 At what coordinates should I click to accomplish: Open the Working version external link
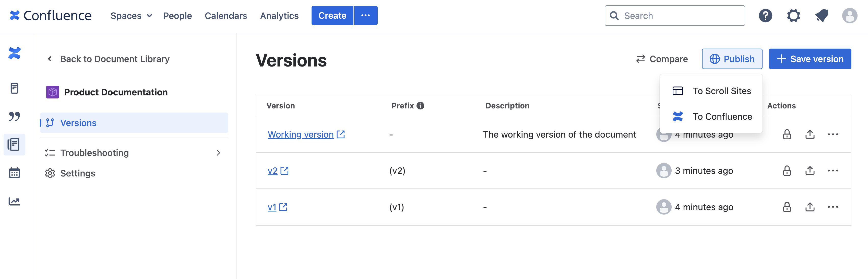[340, 134]
